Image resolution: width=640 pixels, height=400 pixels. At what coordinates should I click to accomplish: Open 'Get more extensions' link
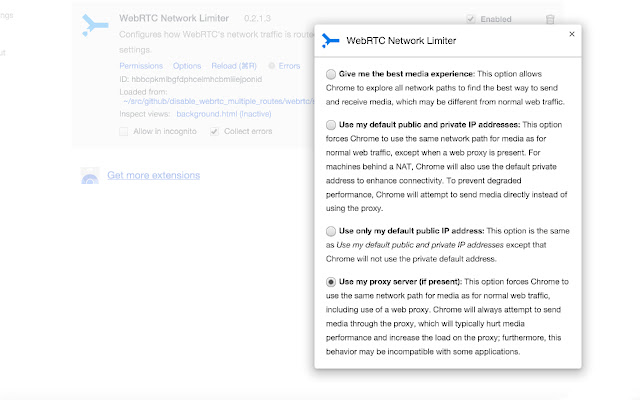click(153, 175)
